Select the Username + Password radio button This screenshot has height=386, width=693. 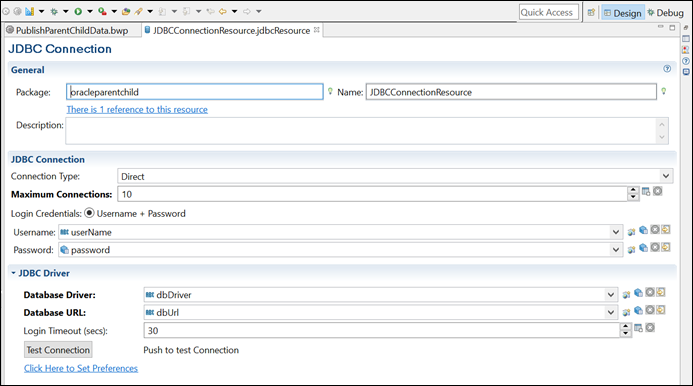(89, 213)
